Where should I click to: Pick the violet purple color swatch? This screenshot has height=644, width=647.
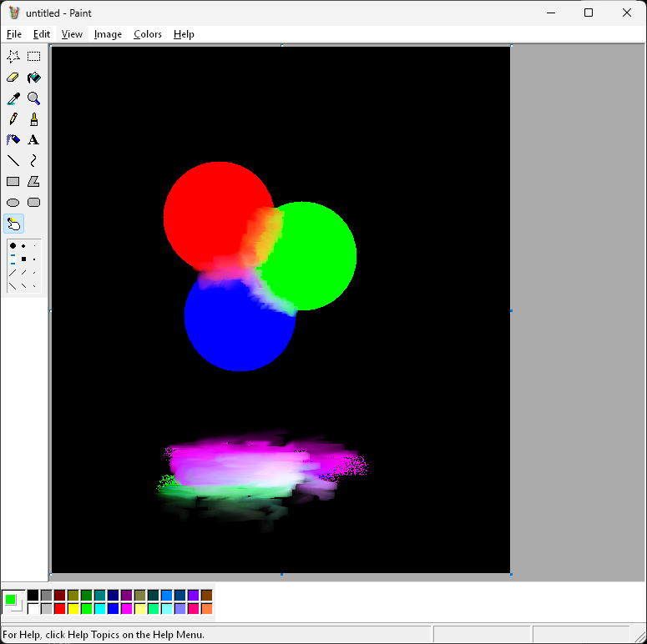click(194, 595)
